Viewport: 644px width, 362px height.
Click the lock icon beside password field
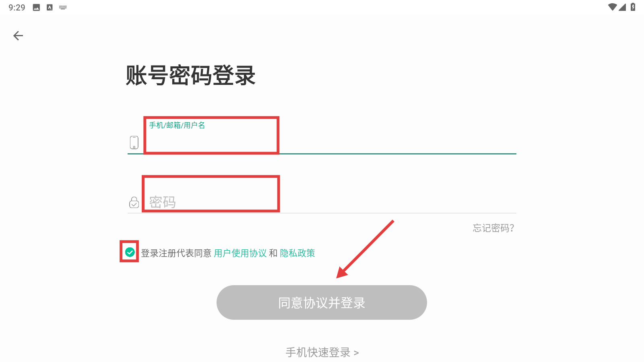point(134,202)
